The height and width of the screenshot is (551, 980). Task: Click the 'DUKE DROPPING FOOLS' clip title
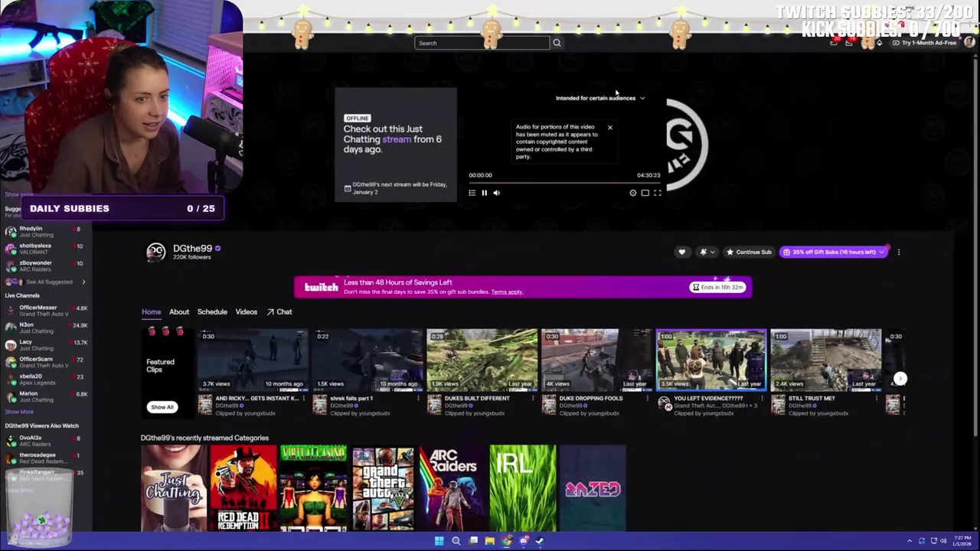tap(591, 398)
